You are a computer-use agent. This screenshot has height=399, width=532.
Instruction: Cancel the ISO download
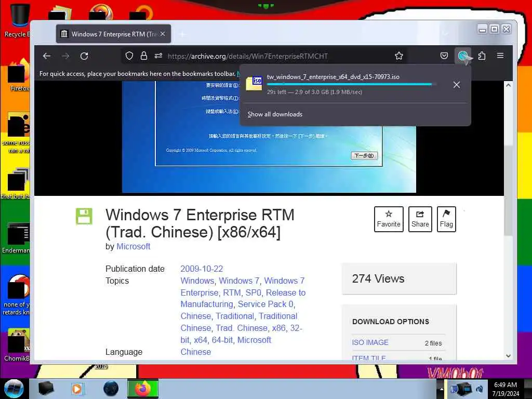[x=457, y=85]
